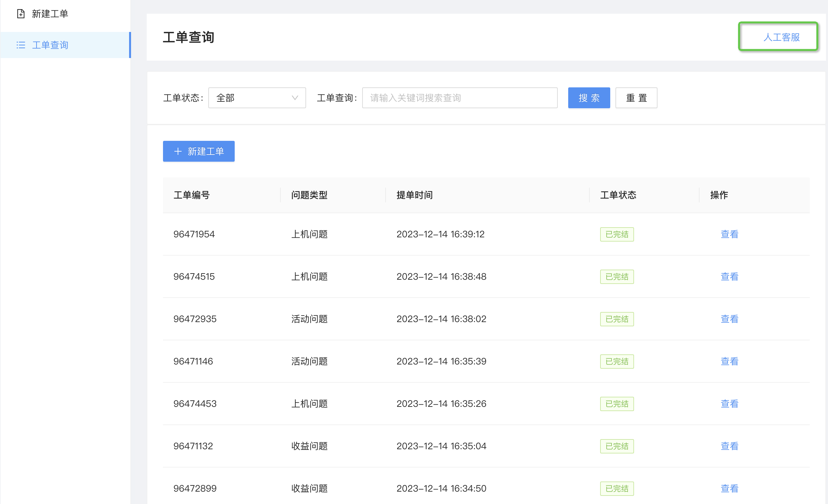Viewport: 828px width, 504px height.
Task: Open the 工单状态 dropdown showing 全部
Action: point(257,98)
